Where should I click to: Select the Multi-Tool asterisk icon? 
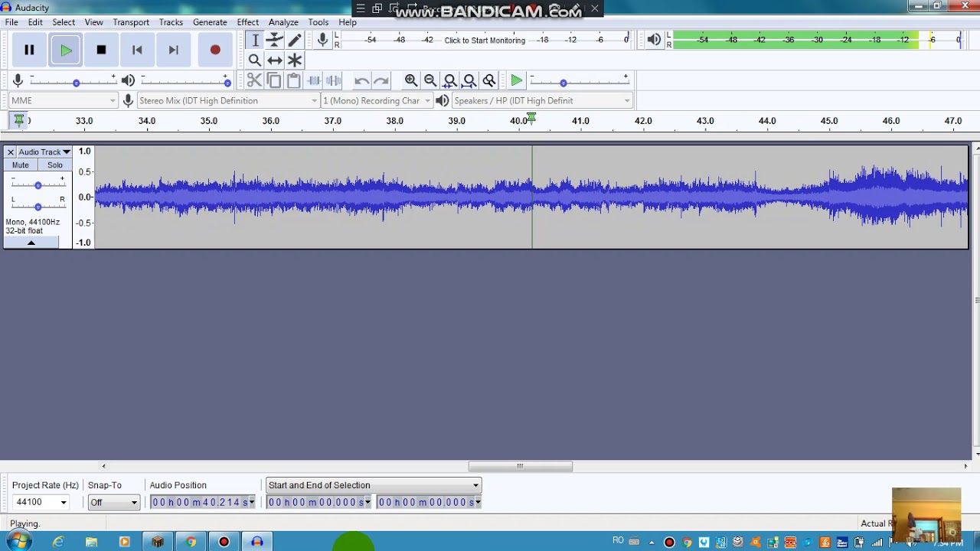tap(295, 60)
